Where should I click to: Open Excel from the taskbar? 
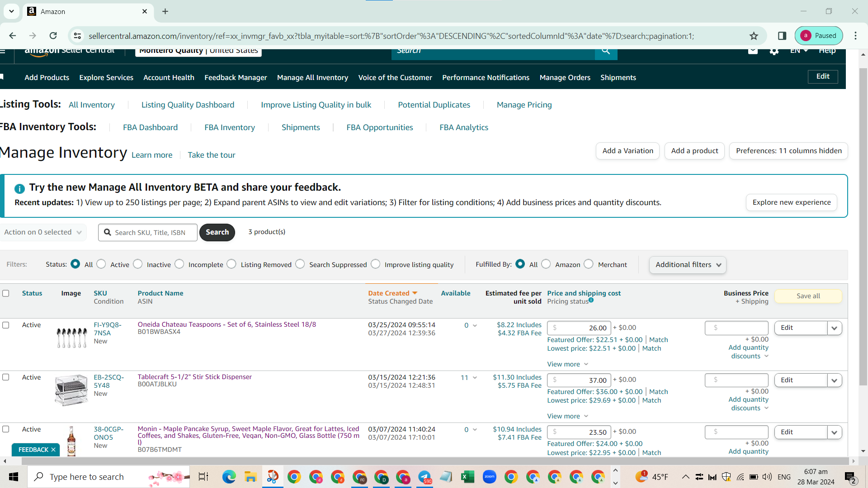pyautogui.click(x=467, y=477)
